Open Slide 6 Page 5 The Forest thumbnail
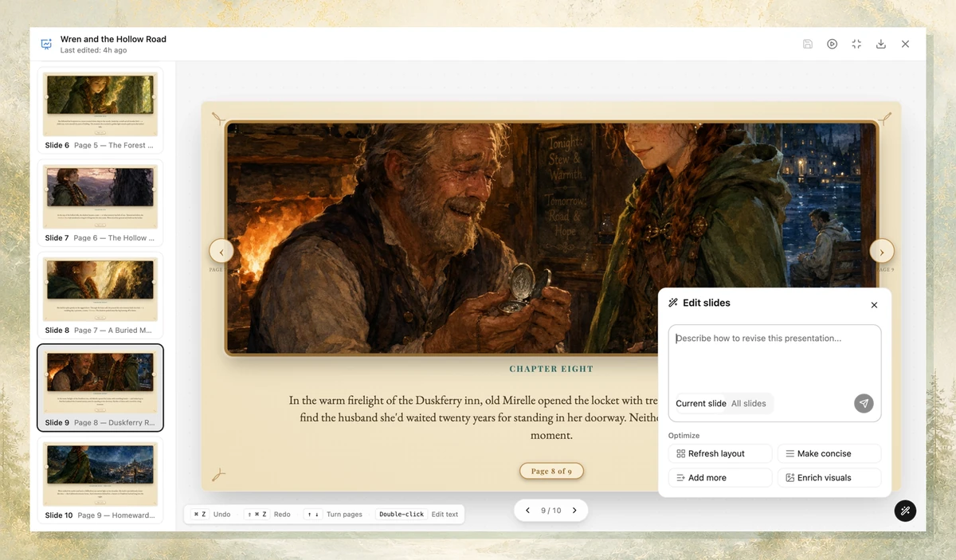 (100, 111)
